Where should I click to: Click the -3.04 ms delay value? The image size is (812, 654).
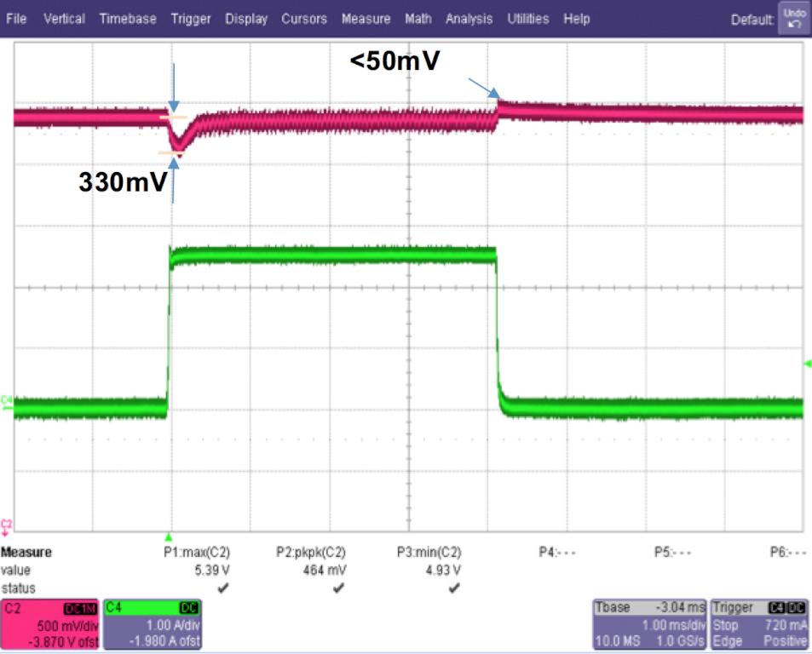point(680,607)
